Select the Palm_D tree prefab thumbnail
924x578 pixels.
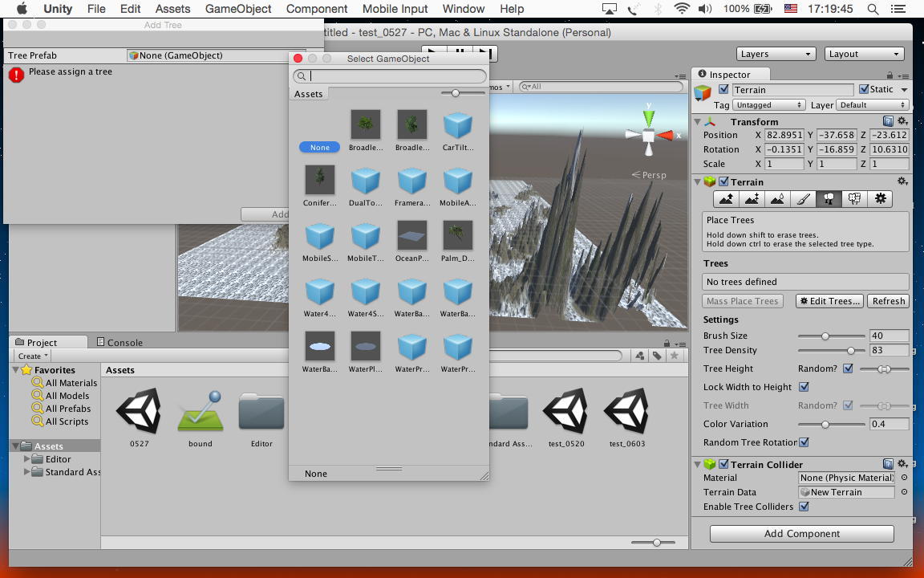click(x=458, y=236)
